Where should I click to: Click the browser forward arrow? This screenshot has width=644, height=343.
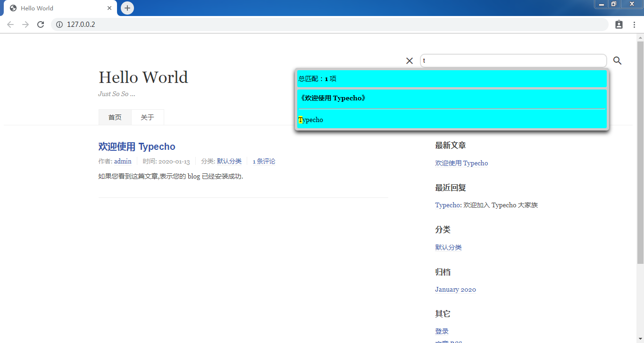(x=25, y=24)
